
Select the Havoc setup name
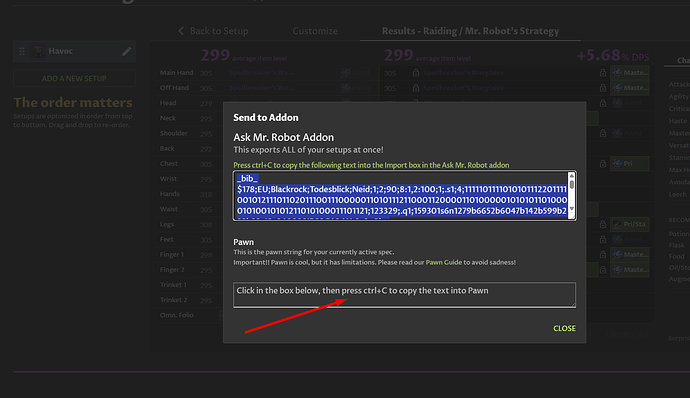(x=61, y=51)
